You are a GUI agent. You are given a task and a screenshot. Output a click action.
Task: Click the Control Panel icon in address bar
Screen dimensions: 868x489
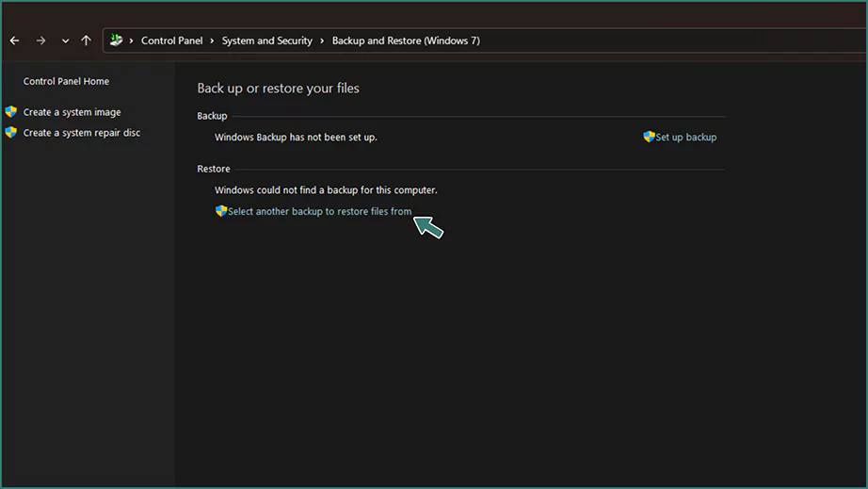pyautogui.click(x=116, y=40)
